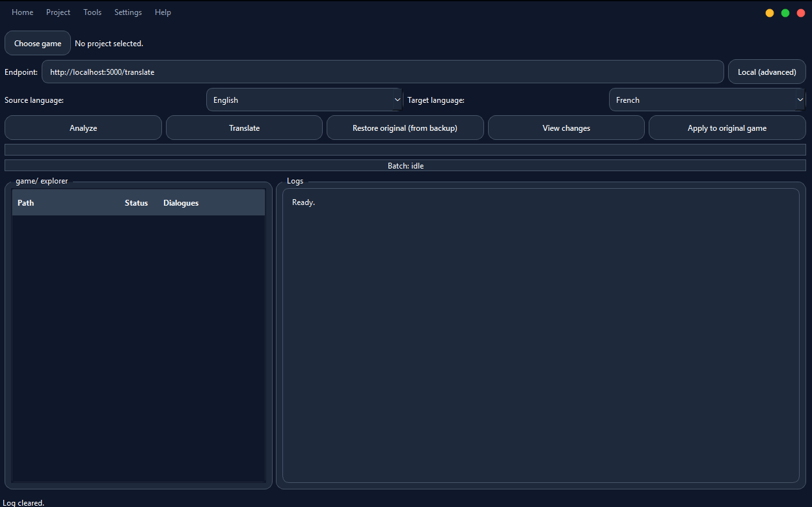Click the Target language: label
Screen dimensions: 812x507
click(x=436, y=100)
